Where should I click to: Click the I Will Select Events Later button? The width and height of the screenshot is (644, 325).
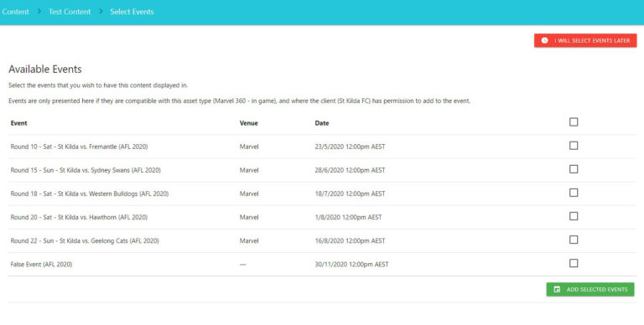click(585, 40)
